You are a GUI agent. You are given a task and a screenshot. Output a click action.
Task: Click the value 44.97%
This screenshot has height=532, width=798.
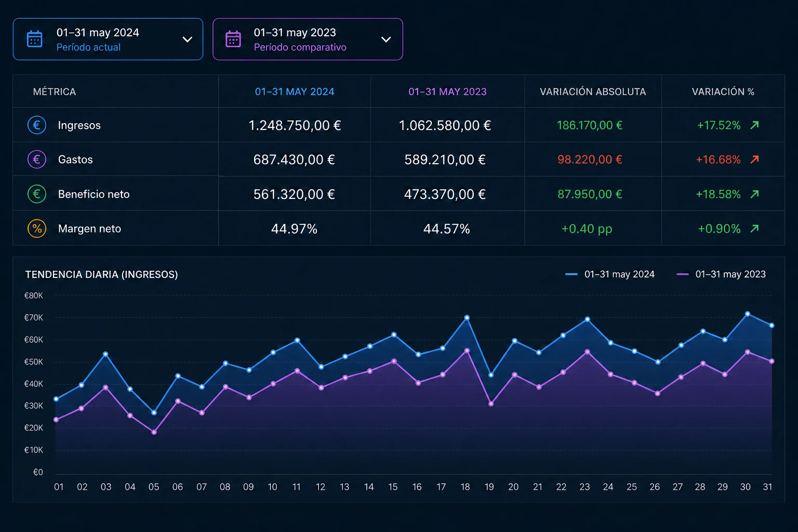(x=294, y=229)
